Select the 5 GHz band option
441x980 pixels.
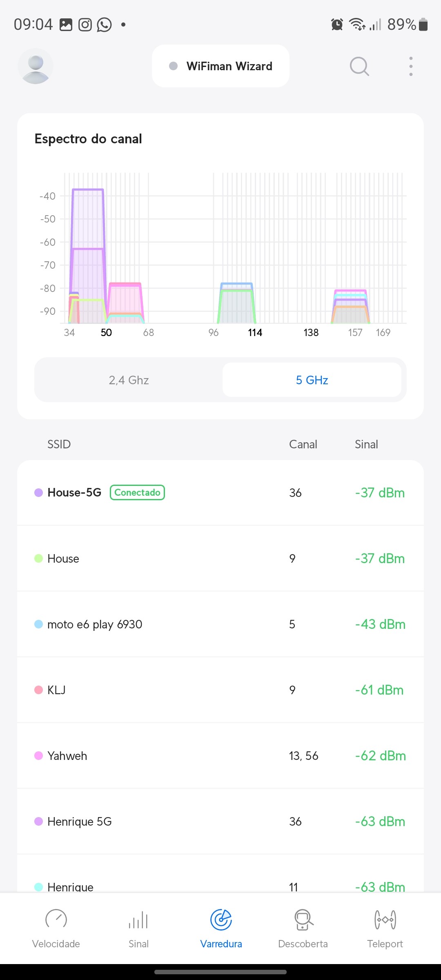point(312,380)
